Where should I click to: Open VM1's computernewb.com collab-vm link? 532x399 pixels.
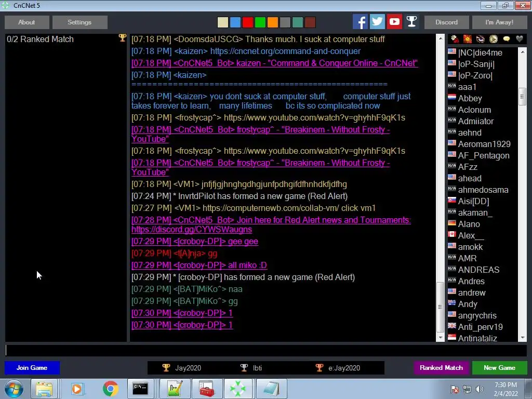[270, 208]
